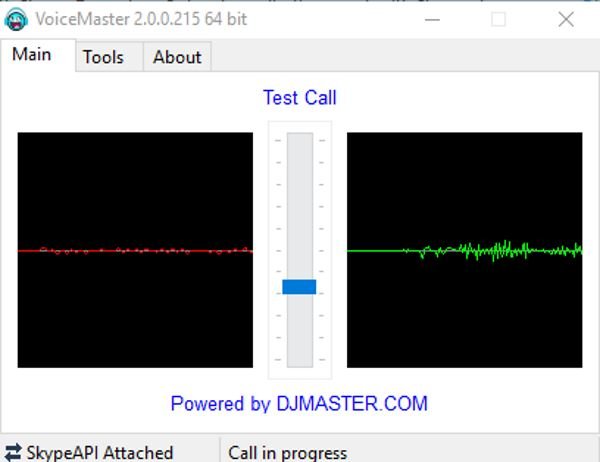The image size is (600, 462).
Task: Click the SkypeAPI Attached status text
Action: pyautogui.click(x=100, y=453)
